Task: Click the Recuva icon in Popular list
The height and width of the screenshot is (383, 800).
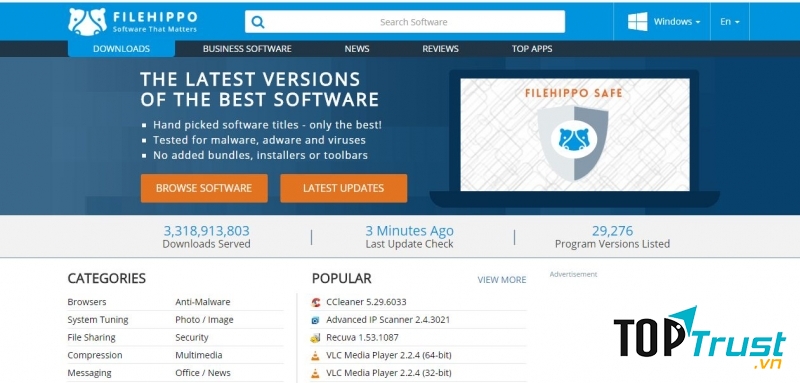Action: pyautogui.click(x=316, y=338)
